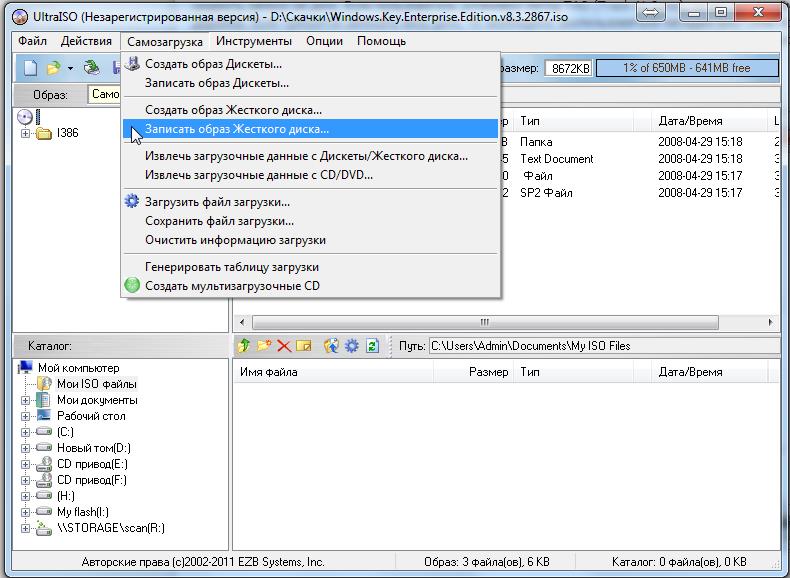
Task: Choose Создать мультизагрузочные CD menu entry
Action: point(232,286)
